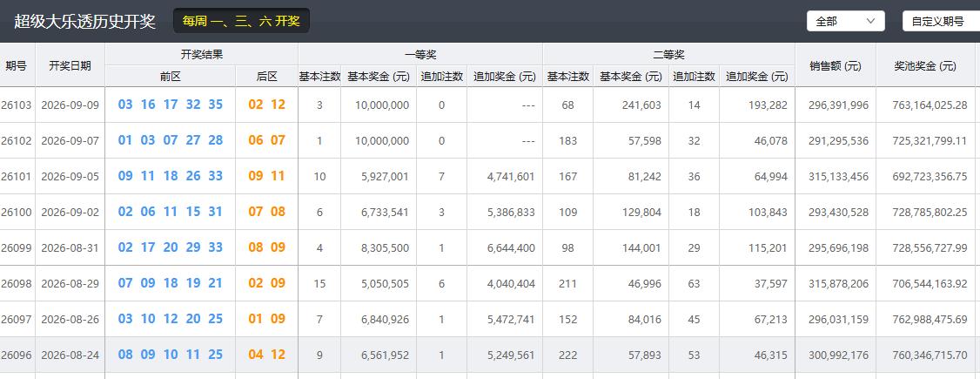Image resolution: width=980 pixels, height=379 pixels.
Task: Click the 二等奖 group header
Action: coord(668,54)
